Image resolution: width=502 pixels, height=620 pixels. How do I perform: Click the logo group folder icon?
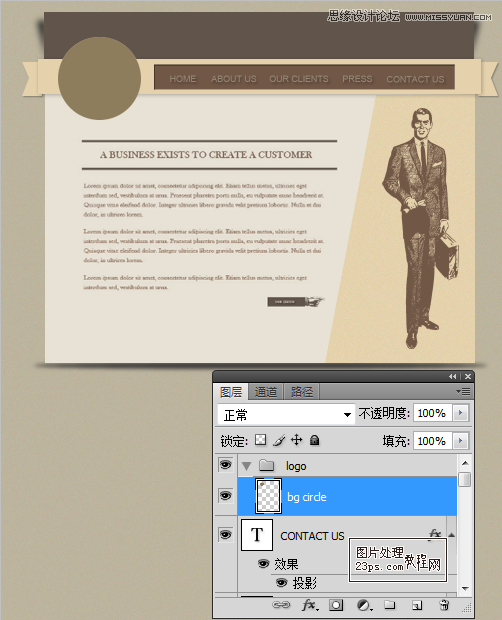266,465
